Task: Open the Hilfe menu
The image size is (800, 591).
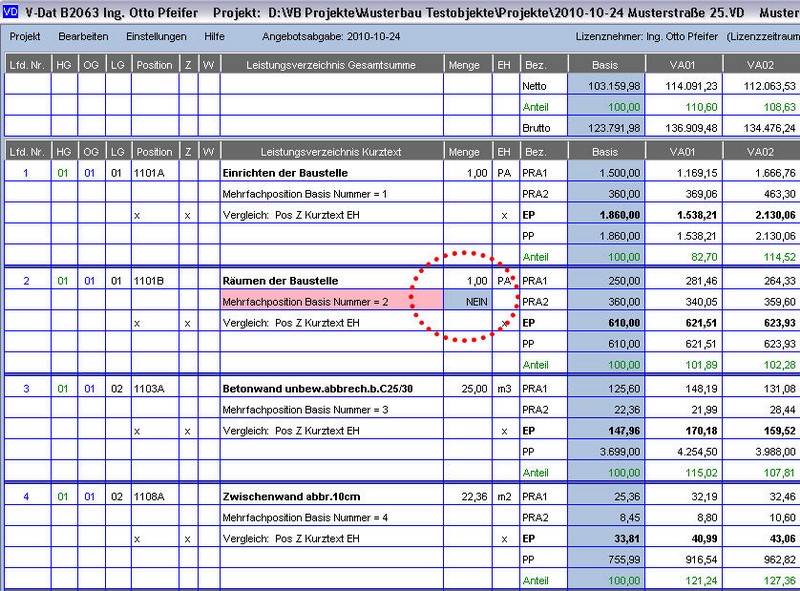Action: [x=214, y=36]
